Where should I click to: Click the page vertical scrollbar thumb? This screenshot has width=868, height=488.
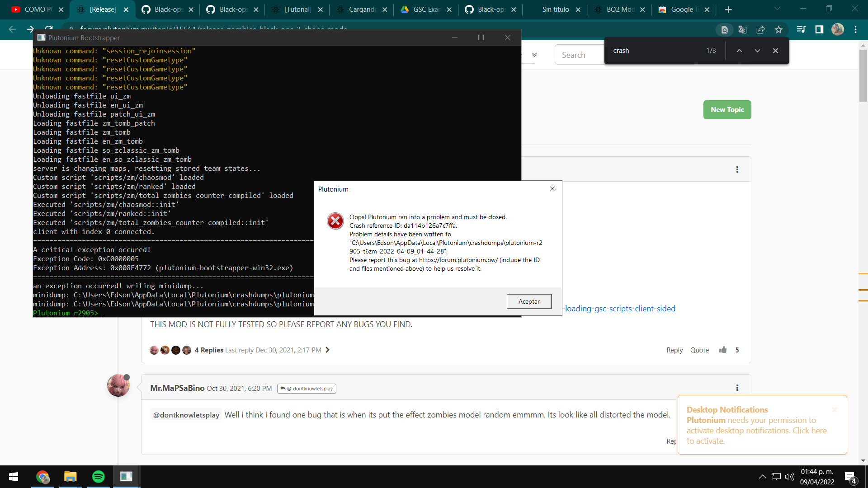coord(863,75)
